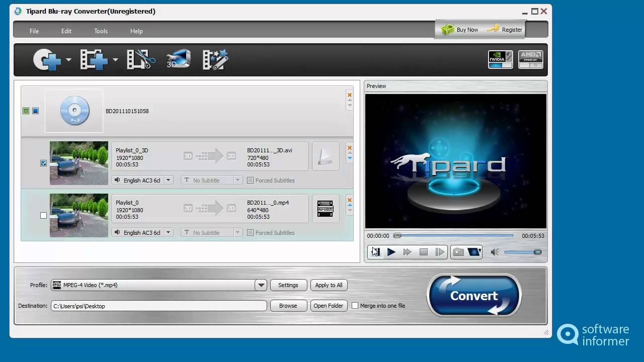Open the snapshot folder dropdown icon

pyautogui.click(x=474, y=252)
